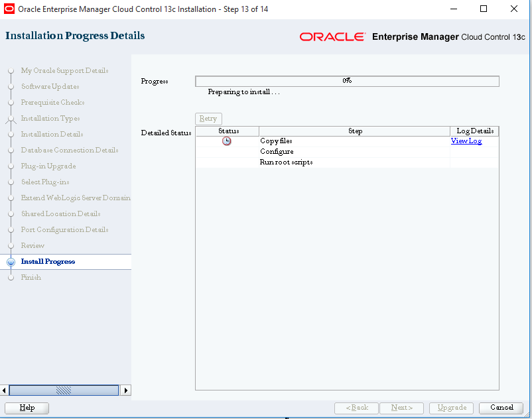Click the Oracle logo in the page header

(x=332, y=38)
